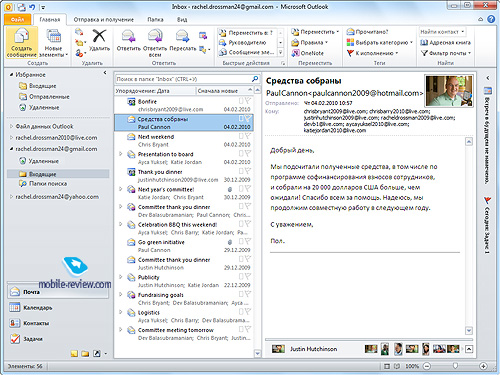Sort by Упорядочение: Дата header
This screenshot has height=375, width=500.
click(x=154, y=91)
